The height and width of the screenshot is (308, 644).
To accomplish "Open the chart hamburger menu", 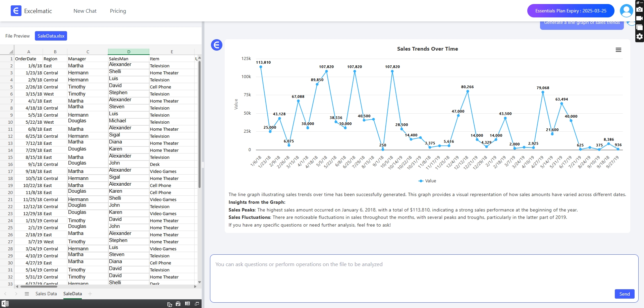I will (x=618, y=50).
